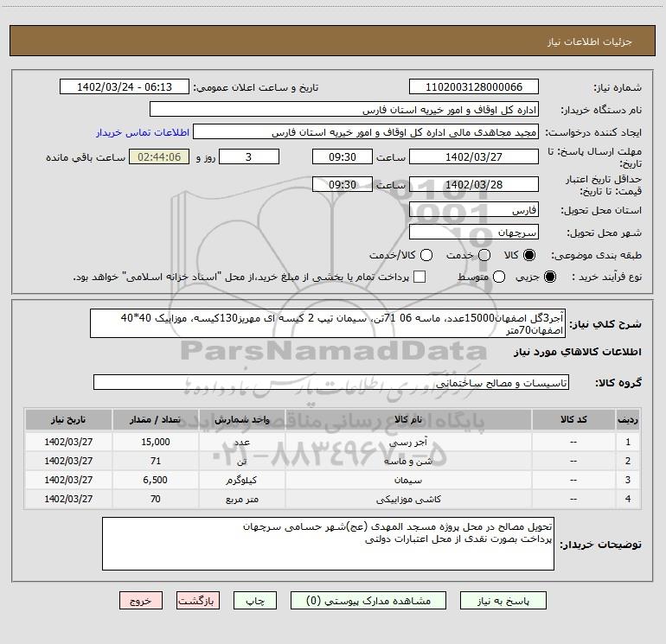Click the request creator name field
This screenshot has height=644, width=666.
click(366, 132)
